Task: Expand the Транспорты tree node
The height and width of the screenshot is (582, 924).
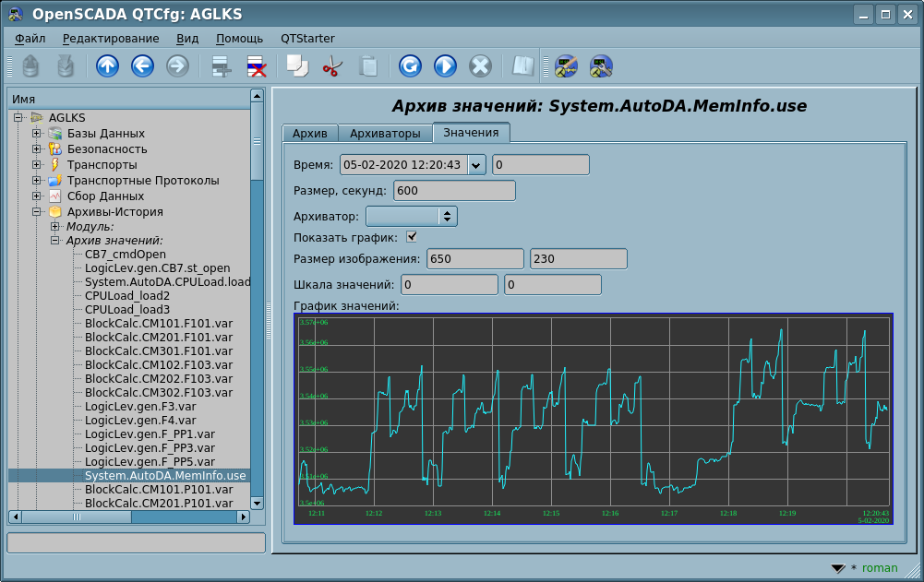Action: [x=36, y=165]
